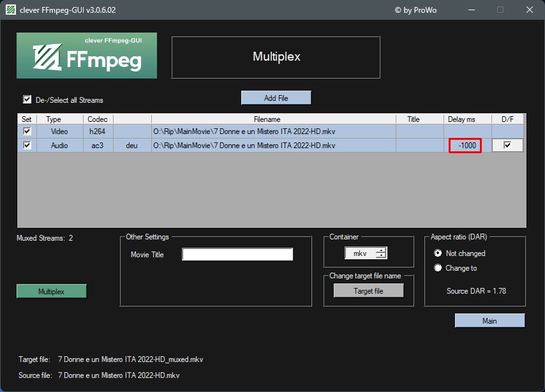Return to the Main screen
Viewport: 545px width, 392px height.
(489, 320)
